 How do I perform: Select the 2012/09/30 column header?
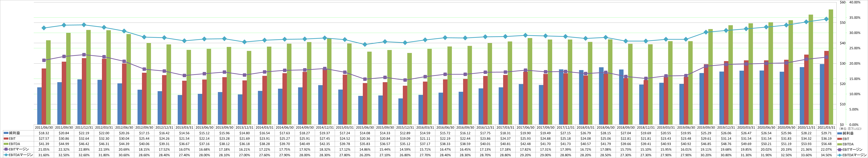tap(144, 128)
